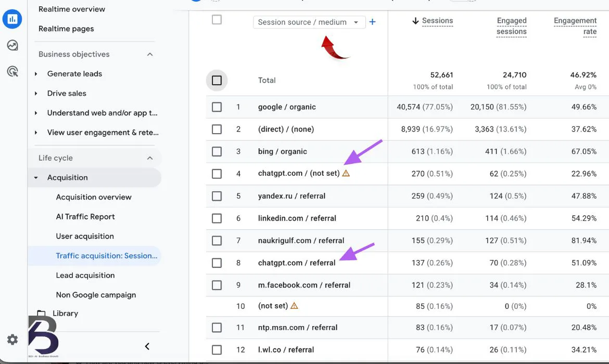Collapse the Life cycle section

coord(150,158)
